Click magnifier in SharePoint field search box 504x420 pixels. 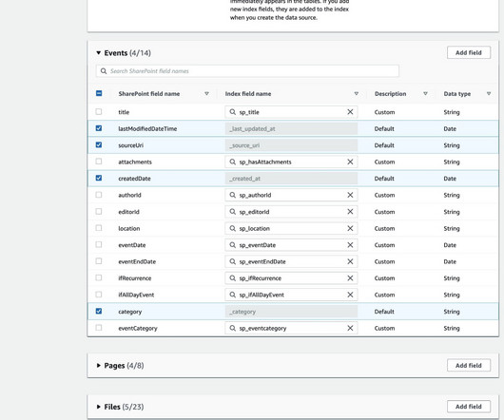[x=104, y=71]
